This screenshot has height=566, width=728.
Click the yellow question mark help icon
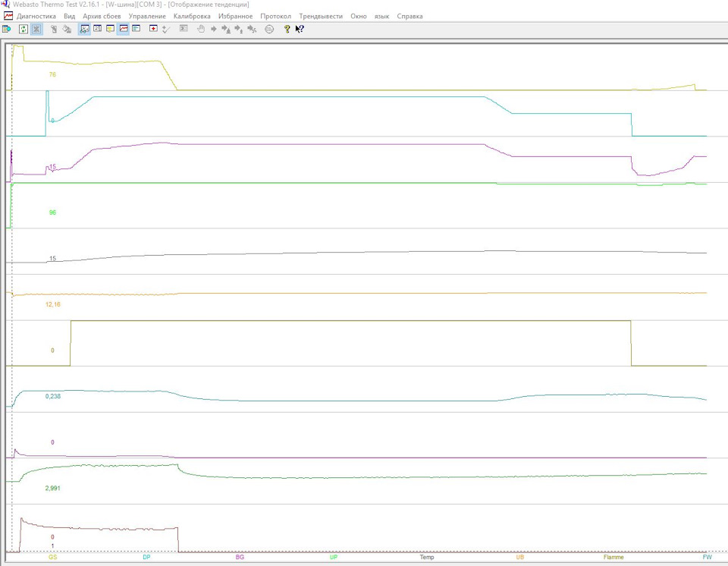[x=287, y=29]
